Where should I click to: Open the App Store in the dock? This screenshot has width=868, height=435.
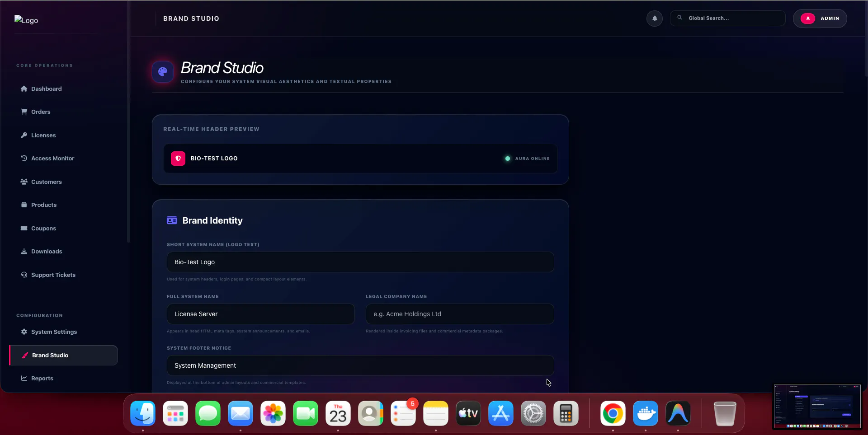[x=501, y=413]
